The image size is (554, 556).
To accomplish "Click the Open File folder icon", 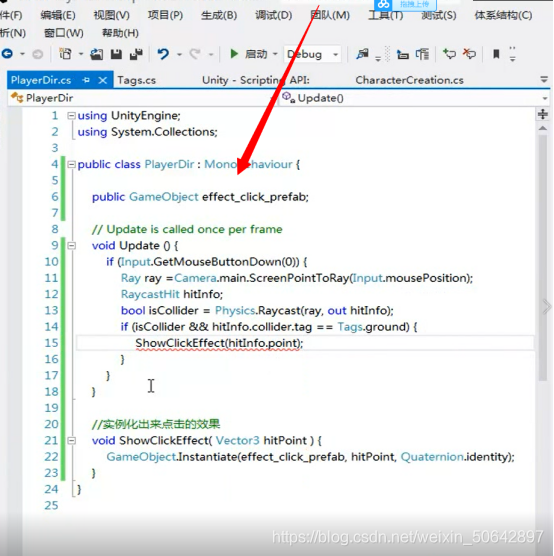I will (x=96, y=54).
